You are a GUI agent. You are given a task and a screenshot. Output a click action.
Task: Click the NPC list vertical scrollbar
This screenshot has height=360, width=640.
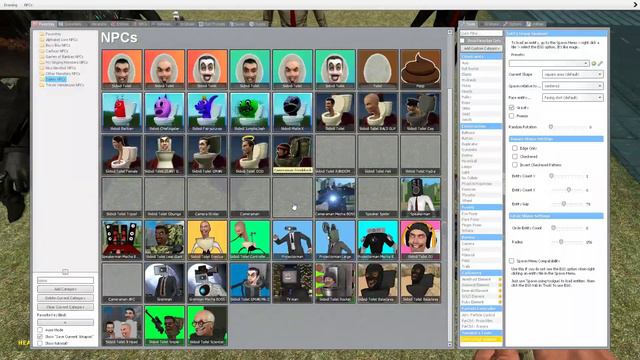[450, 188]
